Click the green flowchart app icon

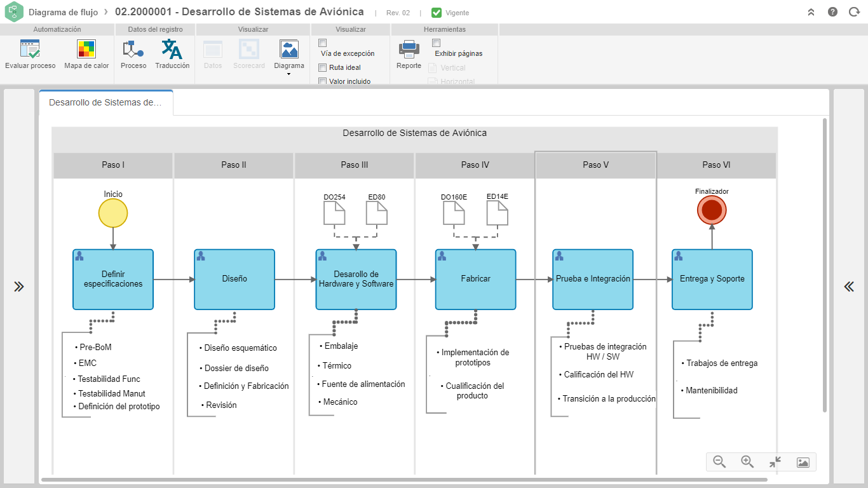[13, 12]
